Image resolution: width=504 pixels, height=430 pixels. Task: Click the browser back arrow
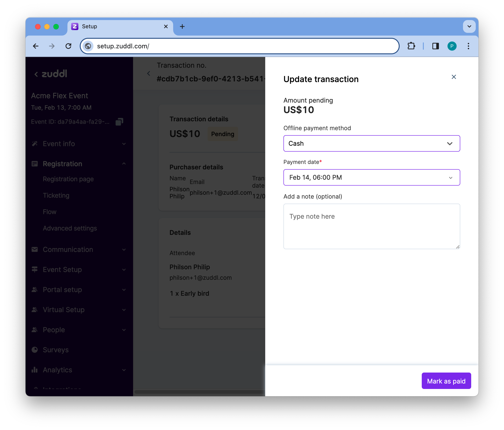click(x=36, y=46)
